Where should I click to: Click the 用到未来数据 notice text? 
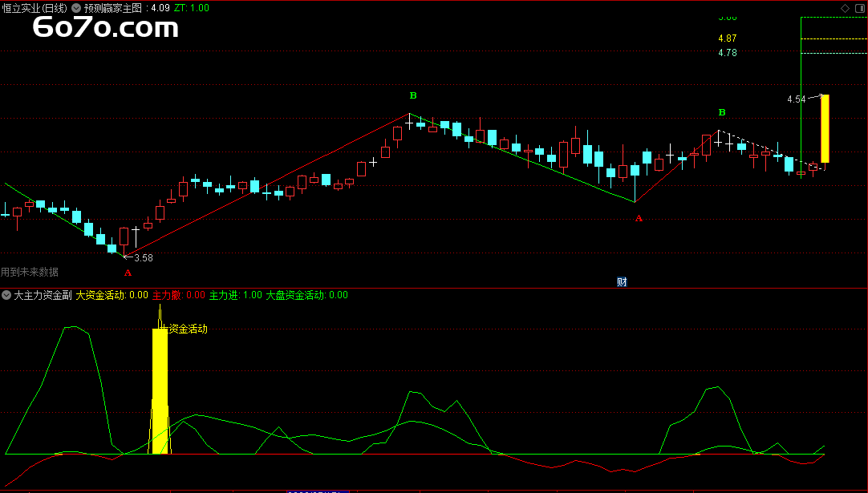(x=30, y=273)
